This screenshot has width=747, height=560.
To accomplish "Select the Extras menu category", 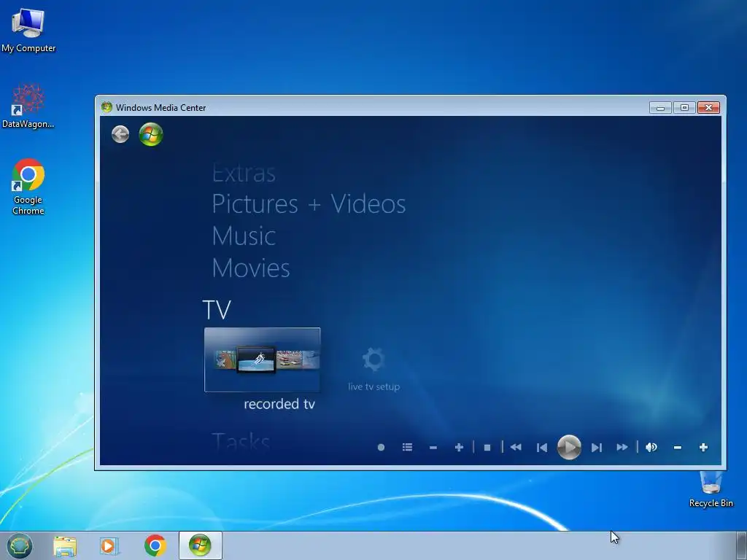I will pyautogui.click(x=244, y=174).
